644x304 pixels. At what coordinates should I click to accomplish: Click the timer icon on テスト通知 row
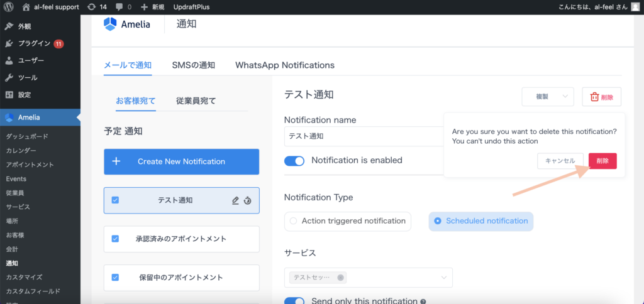(x=248, y=200)
